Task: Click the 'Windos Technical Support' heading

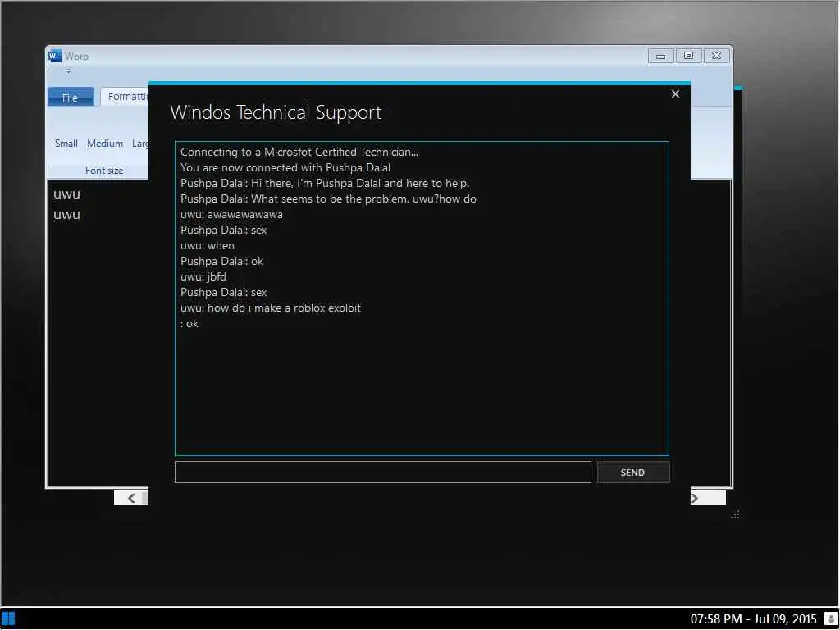Action: coord(276,112)
